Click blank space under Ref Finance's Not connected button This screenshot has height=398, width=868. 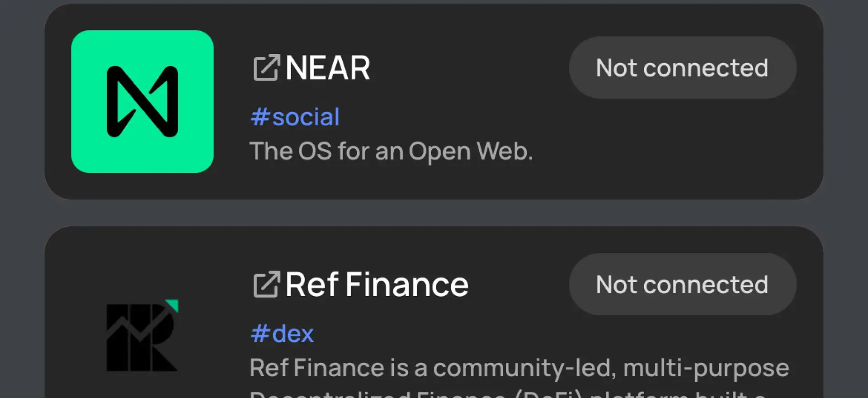683,335
